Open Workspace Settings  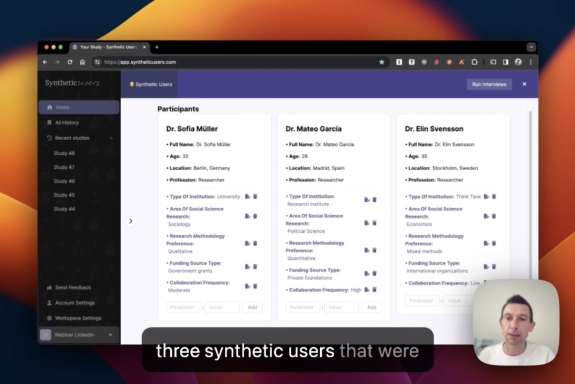74,318
